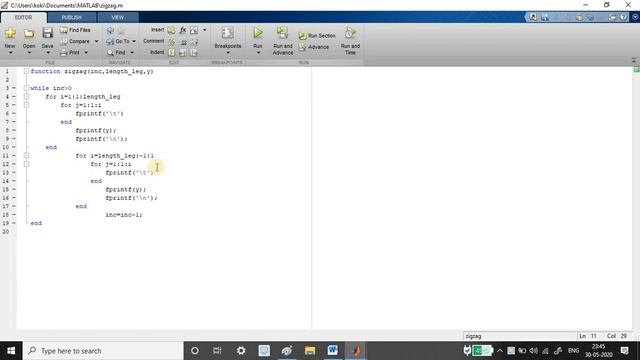Viewport: 640px width, 360px height.
Task: Click the help question mark icon
Action: click(x=623, y=17)
